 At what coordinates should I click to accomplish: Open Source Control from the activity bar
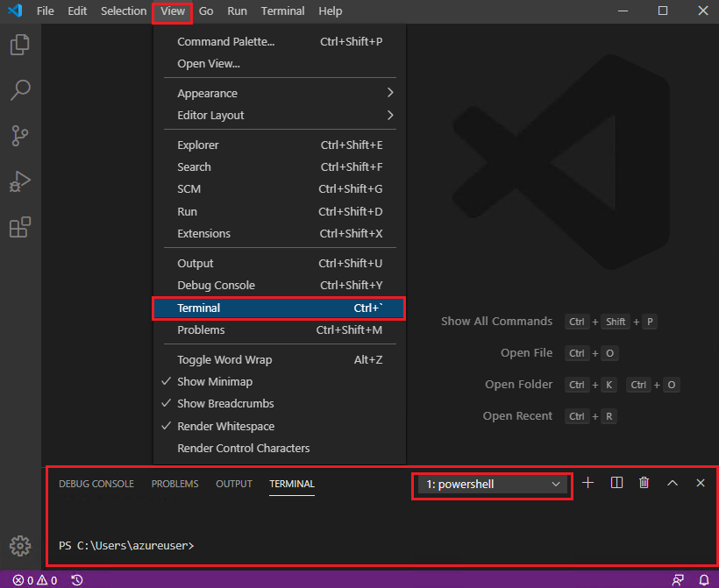(19, 136)
